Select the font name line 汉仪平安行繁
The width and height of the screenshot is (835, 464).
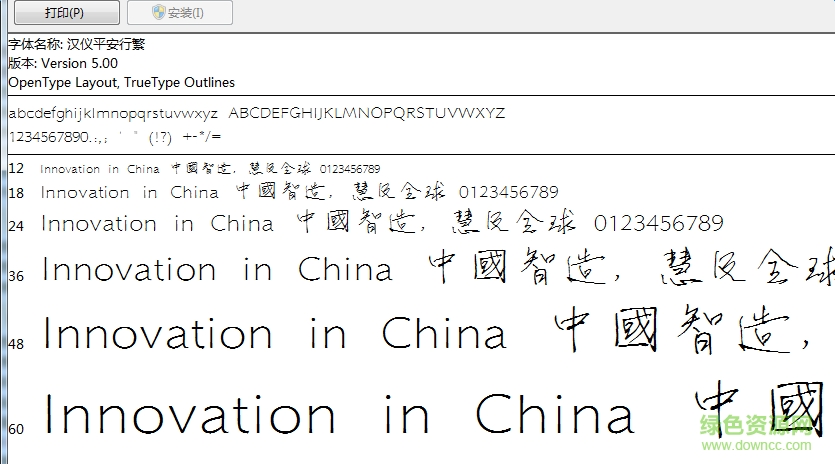click(x=77, y=44)
